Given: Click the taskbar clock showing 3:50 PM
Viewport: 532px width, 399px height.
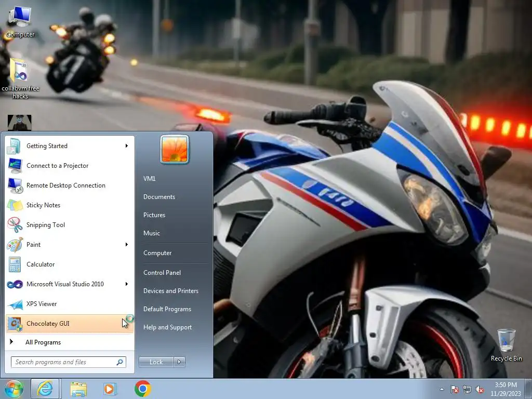Looking at the screenshot, I should [506, 389].
